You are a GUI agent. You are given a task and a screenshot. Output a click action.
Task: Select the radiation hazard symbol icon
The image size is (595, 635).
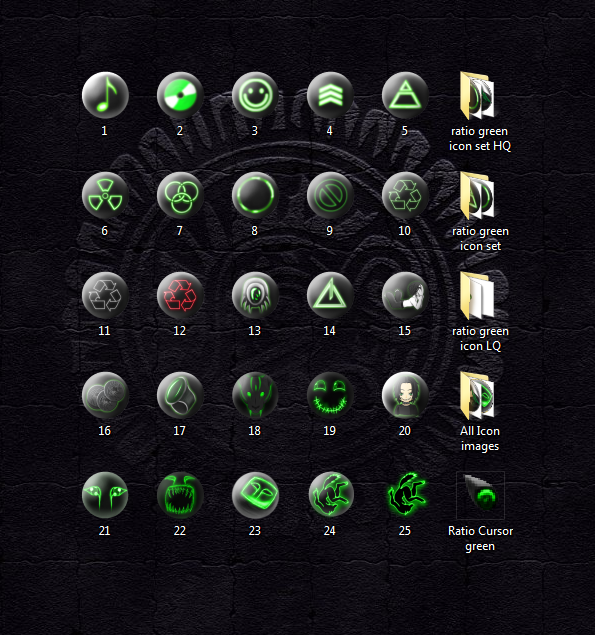pyautogui.click(x=105, y=196)
